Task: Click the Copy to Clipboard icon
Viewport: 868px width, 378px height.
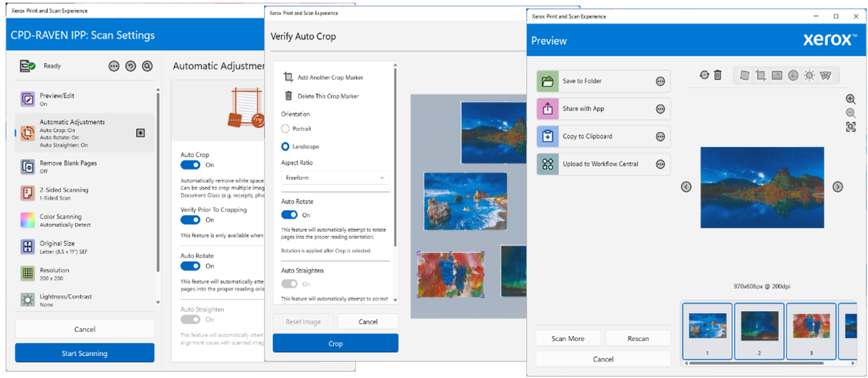Action: coord(548,136)
